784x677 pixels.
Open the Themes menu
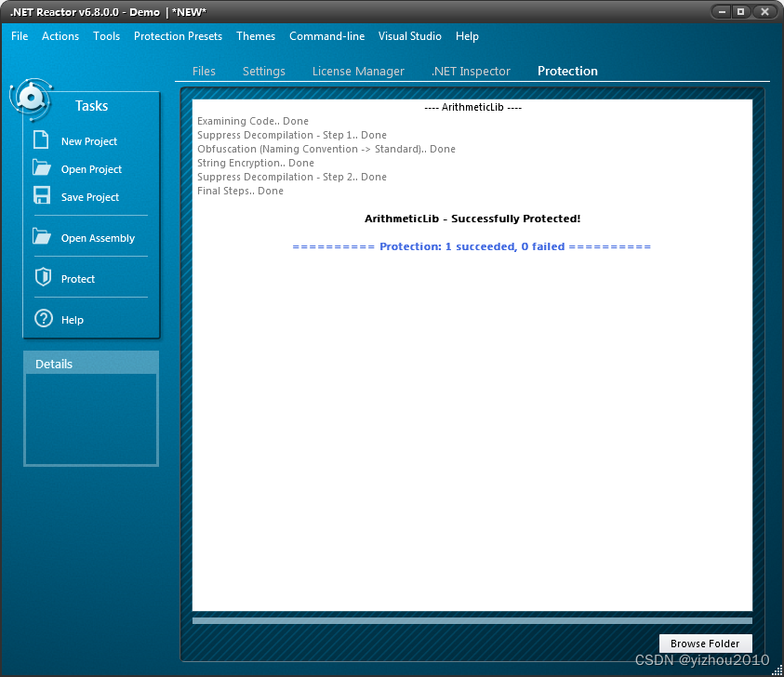[256, 36]
